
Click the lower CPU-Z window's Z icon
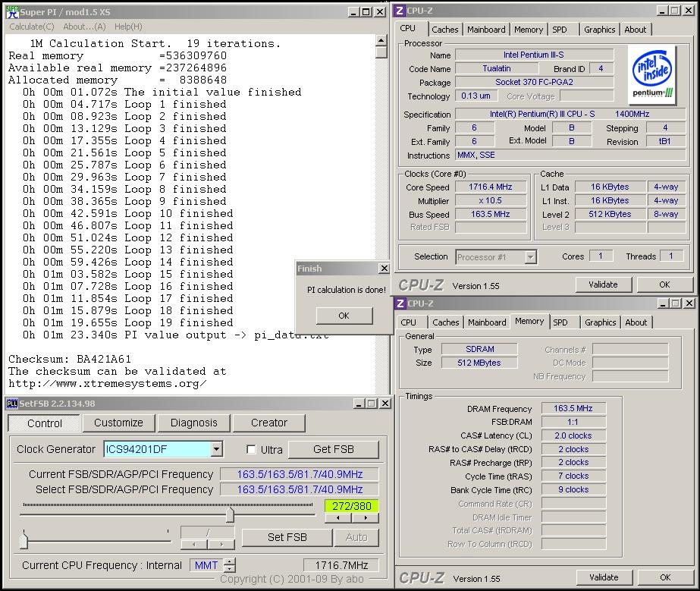click(400, 303)
